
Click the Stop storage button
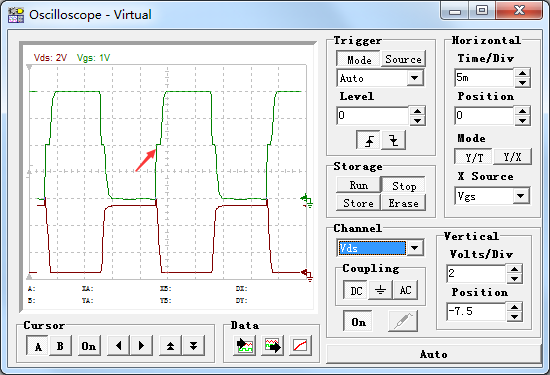click(404, 186)
